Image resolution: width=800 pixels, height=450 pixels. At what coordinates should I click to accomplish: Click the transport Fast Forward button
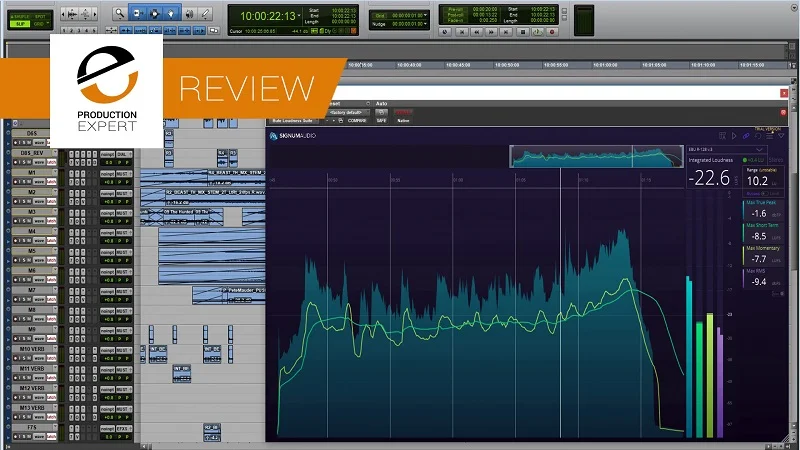(x=491, y=32)
